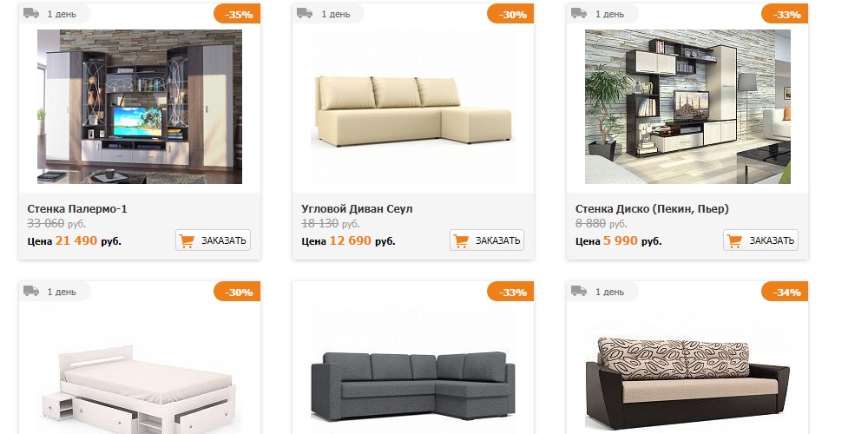Open the Стенка Диско (Пекин, Пьер) title link
This screenshot has height=434, width=868.
(x=652, y=208)
